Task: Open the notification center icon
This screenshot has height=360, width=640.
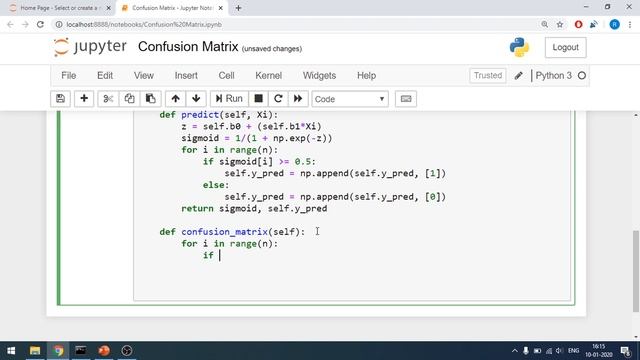Action: 625,351
